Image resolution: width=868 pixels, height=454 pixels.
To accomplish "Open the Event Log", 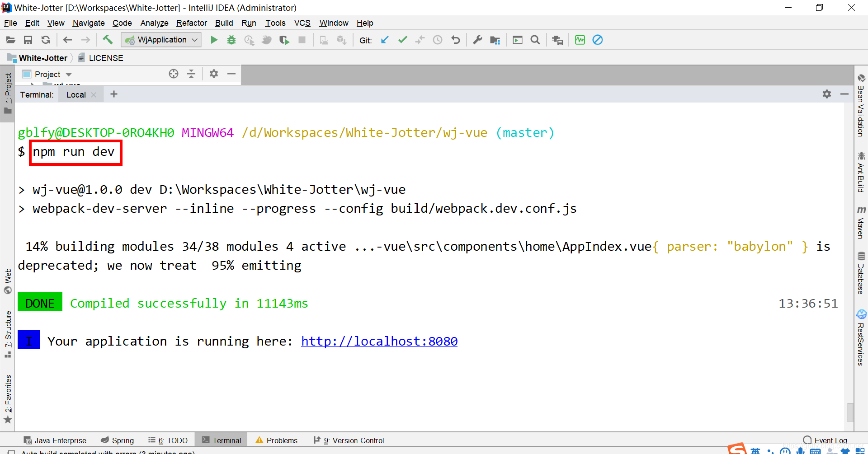I will (x=826, y=440).
